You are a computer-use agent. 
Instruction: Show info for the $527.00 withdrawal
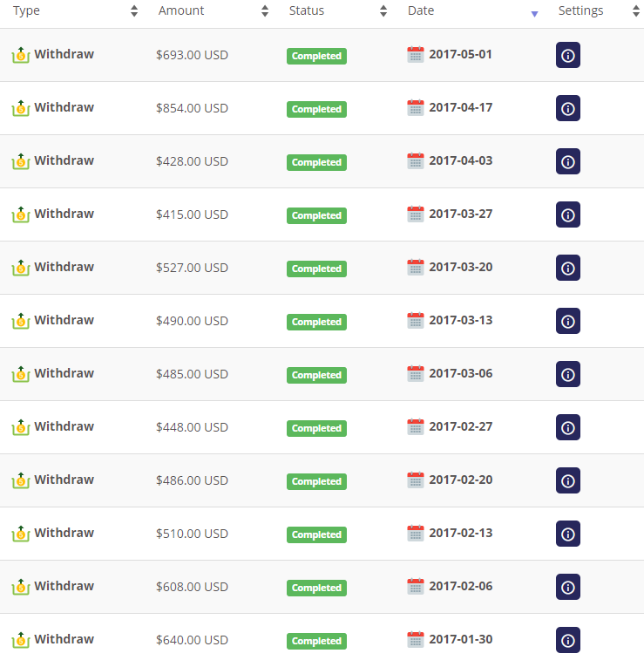click(x=568, y=268)
